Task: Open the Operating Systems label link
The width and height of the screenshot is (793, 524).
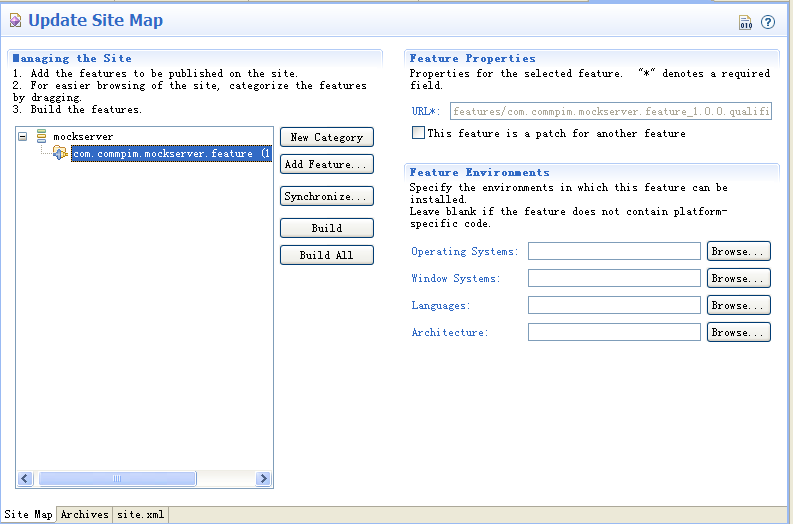Action: click(464, 251)
